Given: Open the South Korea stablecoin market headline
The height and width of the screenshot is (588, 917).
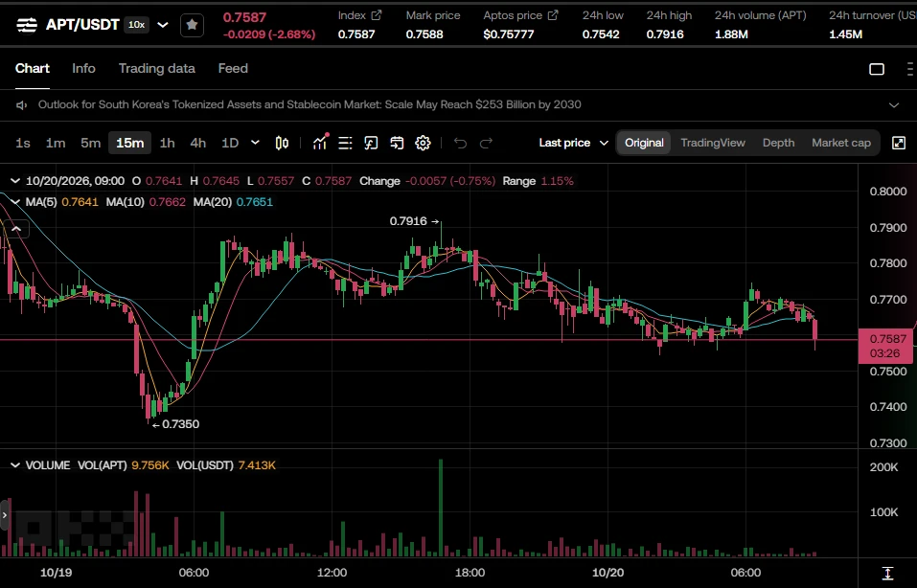Looking at the screenshot, I should (x=309, y=104).
